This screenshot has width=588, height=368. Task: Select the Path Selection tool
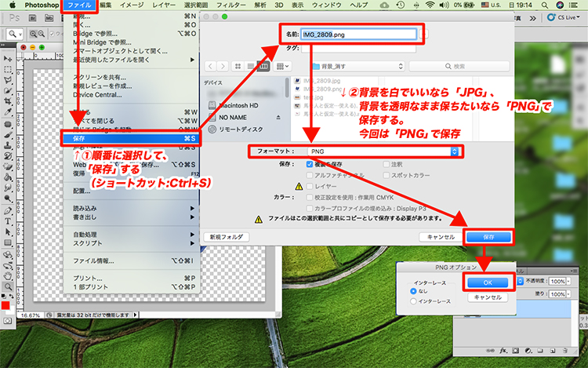coord(8,231)
